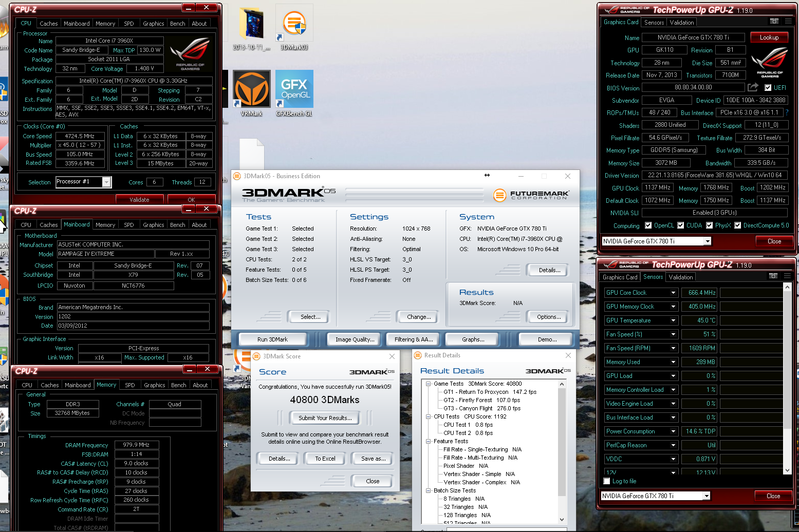Image resolution: width=799 pixels, height=532 pixels.
Task: Click the Run 3DMark button
Action: 272,339
